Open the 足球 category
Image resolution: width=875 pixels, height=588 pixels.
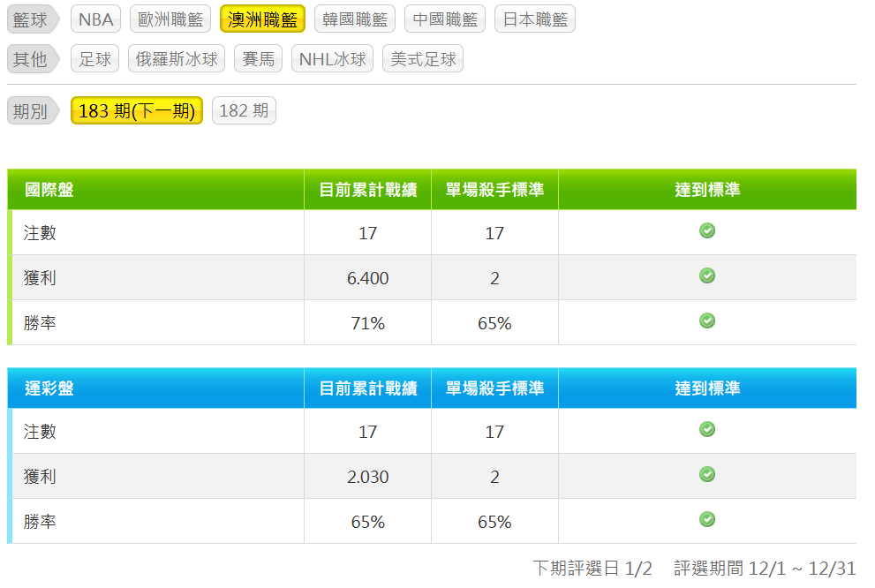coord(95,59)
